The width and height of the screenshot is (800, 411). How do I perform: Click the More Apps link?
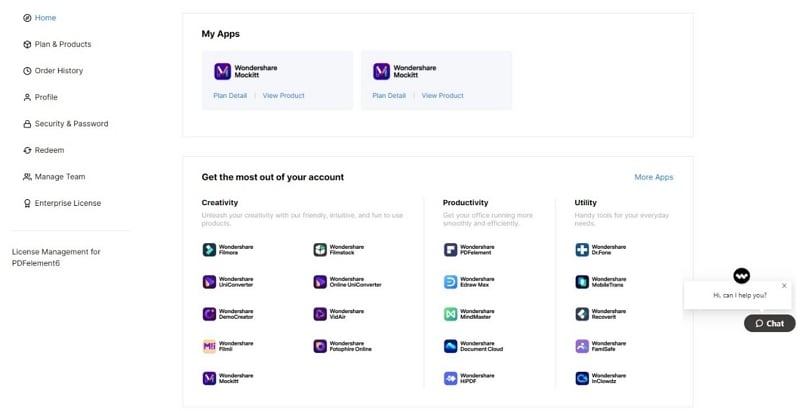click(654, 177)
